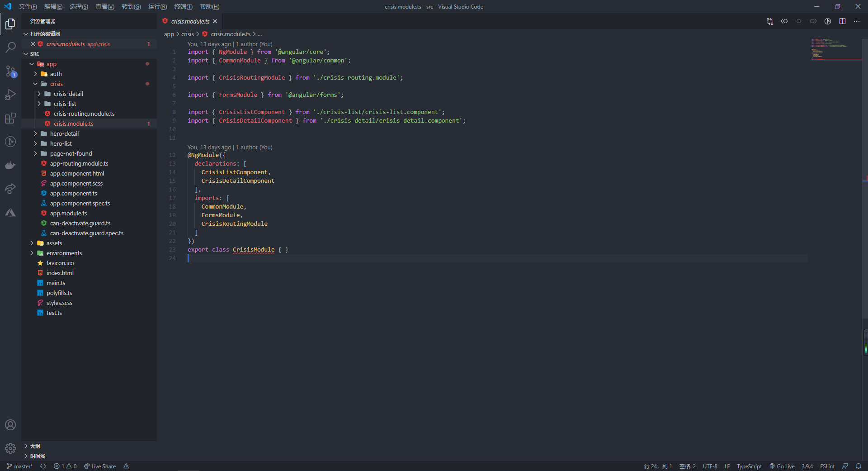Open the Manage gear icon
The height and width of the screenshot is (471, 868).
[x=10, y=448]
